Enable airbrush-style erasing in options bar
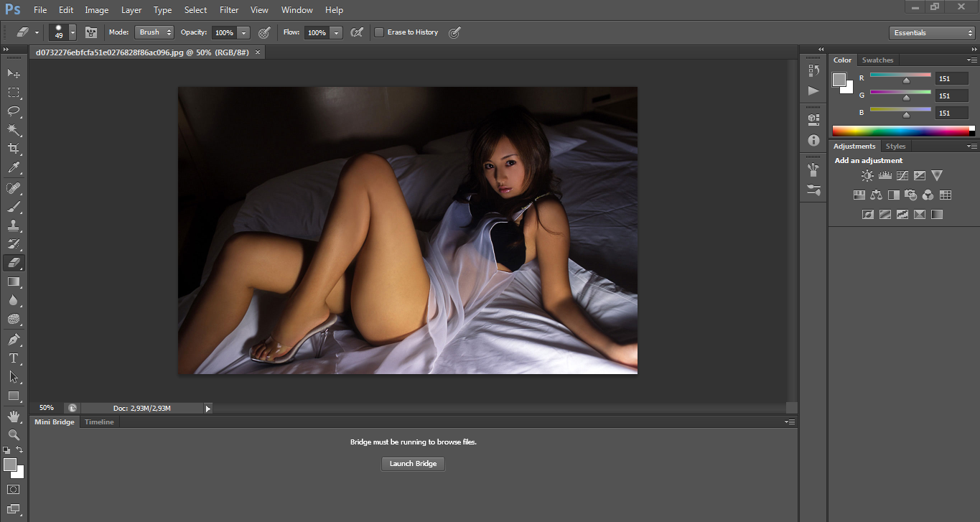 tap(357, 32)
